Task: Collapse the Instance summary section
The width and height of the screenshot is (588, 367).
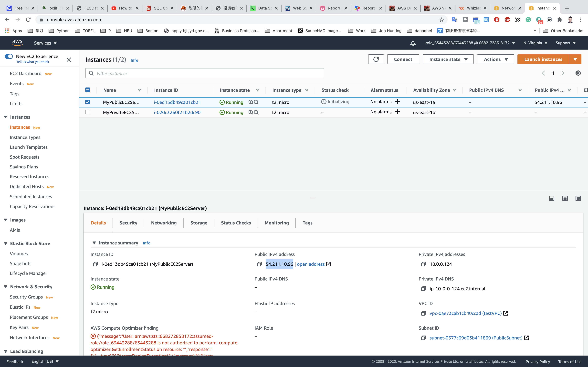Action: [94, 243]
